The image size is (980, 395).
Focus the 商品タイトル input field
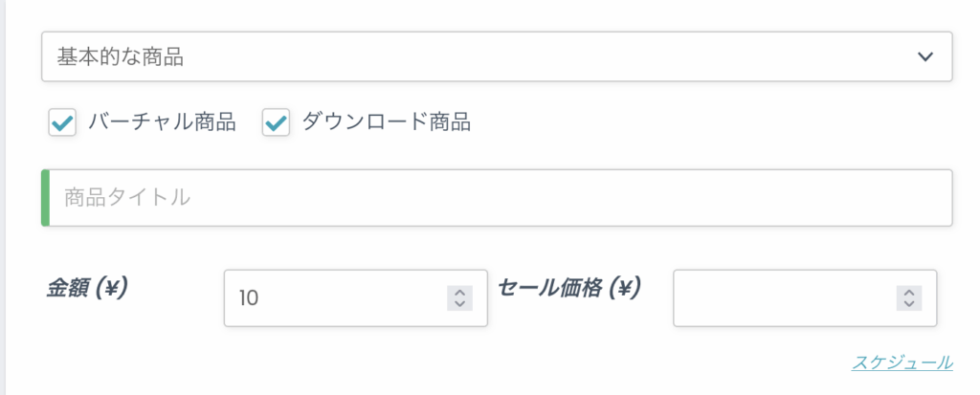[500, 198]
